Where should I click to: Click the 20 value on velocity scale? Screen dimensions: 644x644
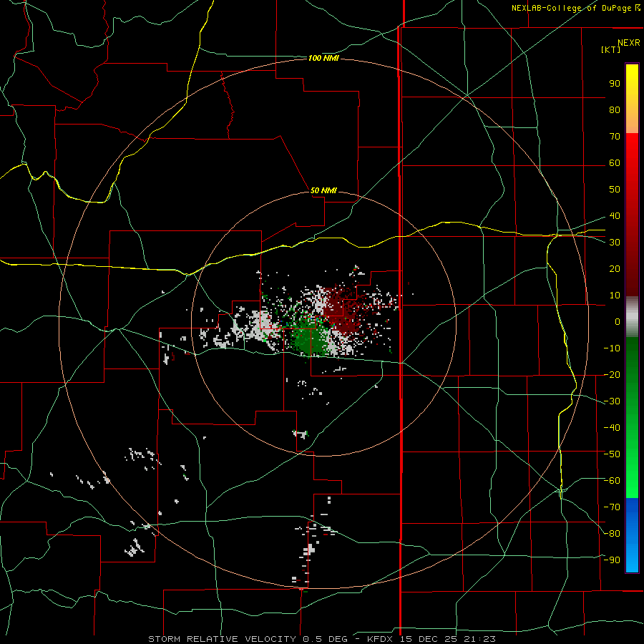click(615, 268)
